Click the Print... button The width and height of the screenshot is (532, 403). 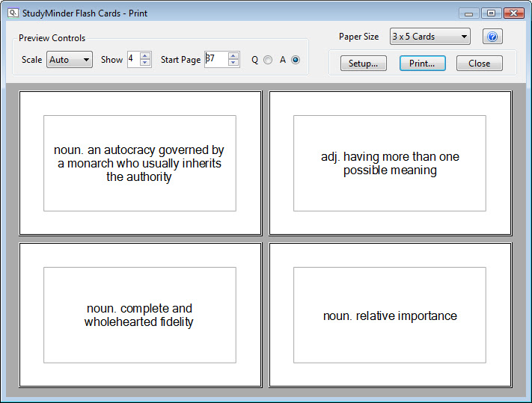pyautogui.click(x=423, y=64)
